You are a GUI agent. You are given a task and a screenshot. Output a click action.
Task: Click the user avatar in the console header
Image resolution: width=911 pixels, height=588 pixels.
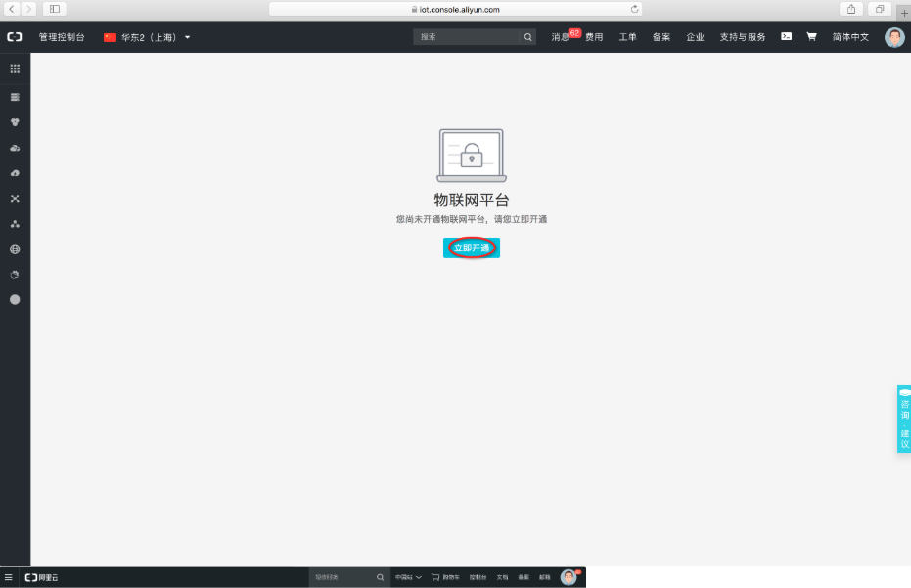point(894,37)
